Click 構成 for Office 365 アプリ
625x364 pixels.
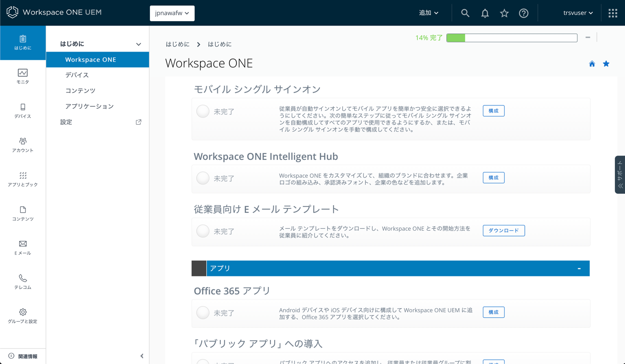click(x=493, y=312)
